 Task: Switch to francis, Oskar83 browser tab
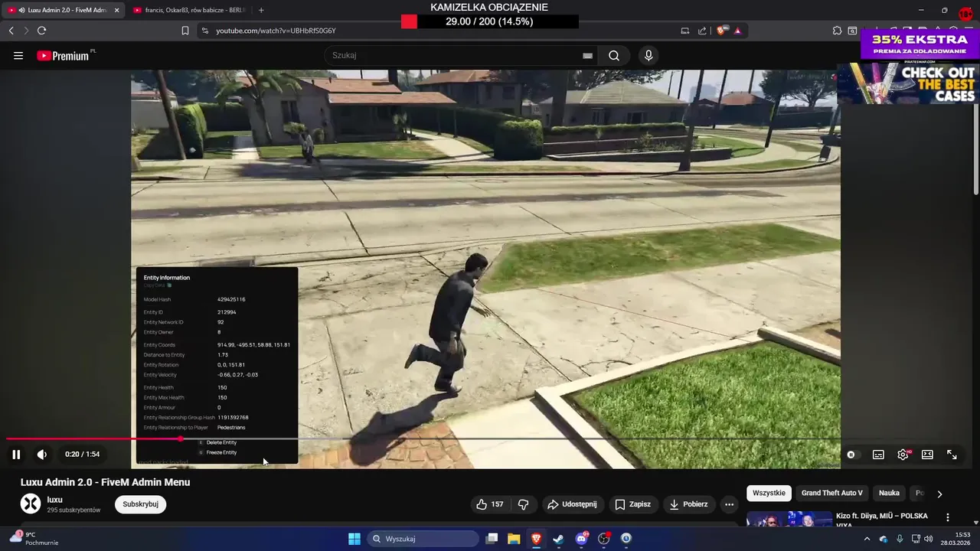[x=189, y=10]
